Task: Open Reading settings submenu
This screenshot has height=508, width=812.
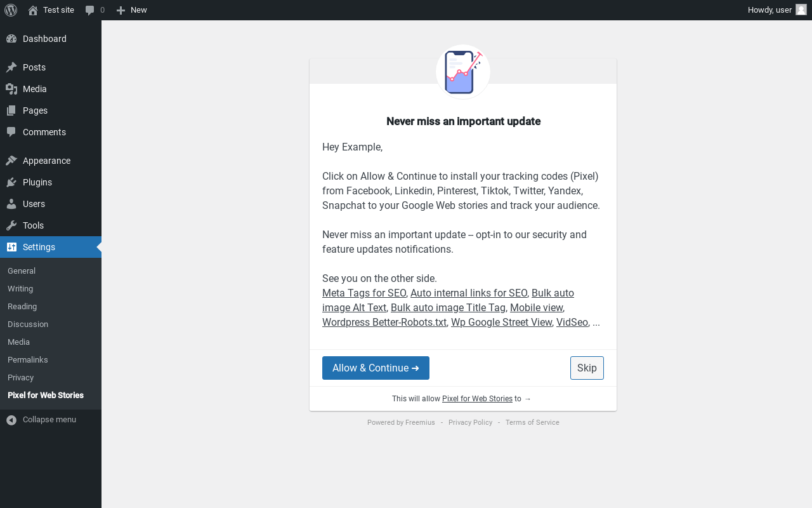Action: tap(51, 306)
